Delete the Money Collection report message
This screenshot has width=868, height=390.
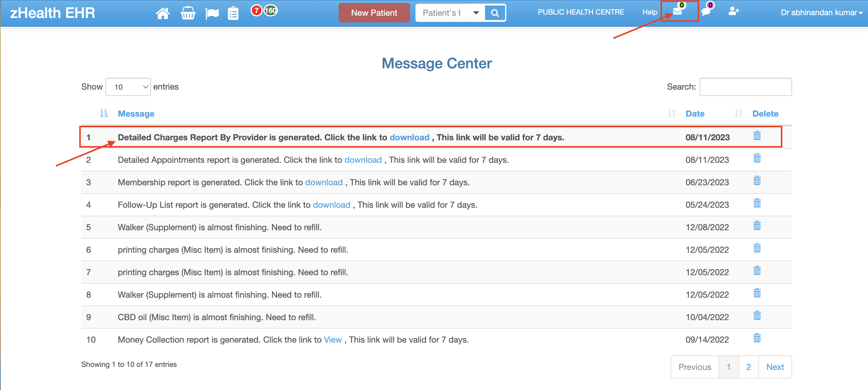[x=757, y=338]
